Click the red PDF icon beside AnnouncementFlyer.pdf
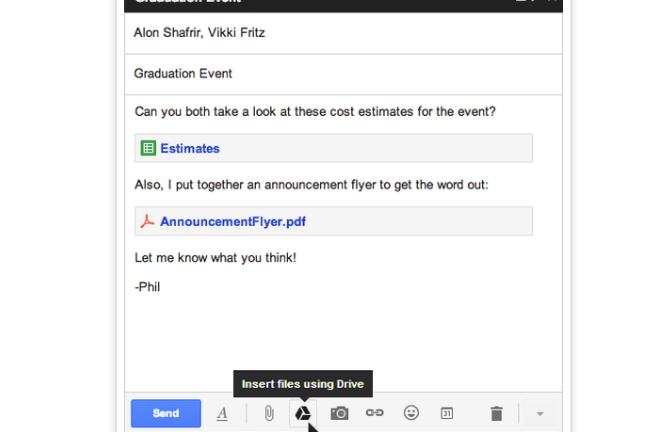659x432 pixels. [x=147, y=221]
